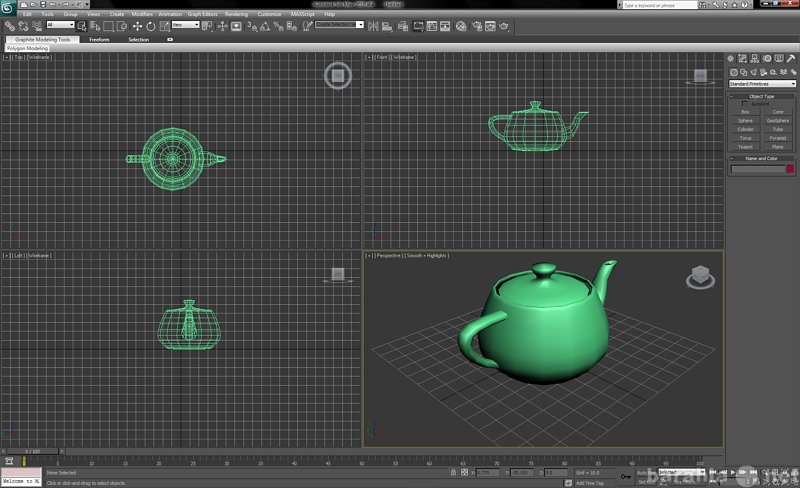Screen dimensions: 800x488
Task: Open Select by Name dialog icon
Action: pyautogui.click(x=95, y=26)
